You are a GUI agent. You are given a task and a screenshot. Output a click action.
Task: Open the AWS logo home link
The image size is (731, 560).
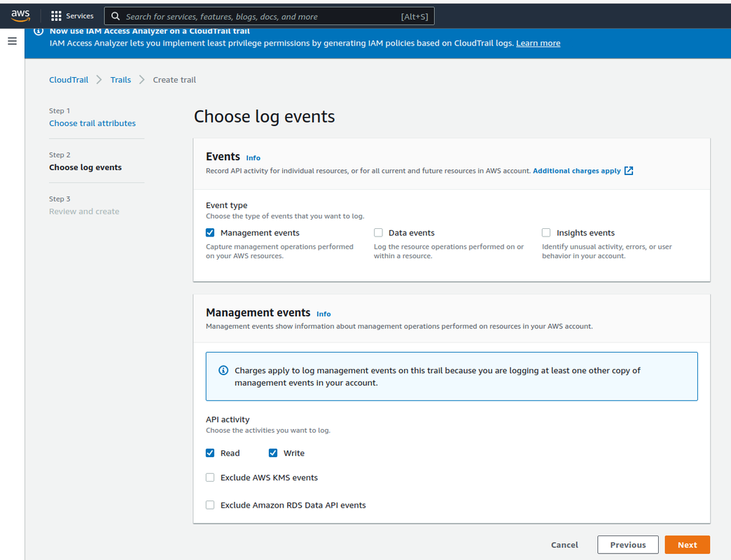coord(20,16)
